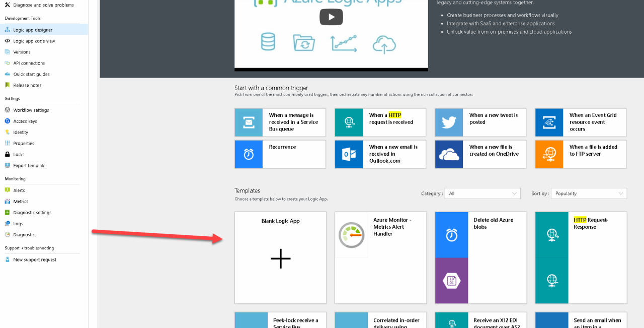Create a Blank Logic App

coord(280,258)
